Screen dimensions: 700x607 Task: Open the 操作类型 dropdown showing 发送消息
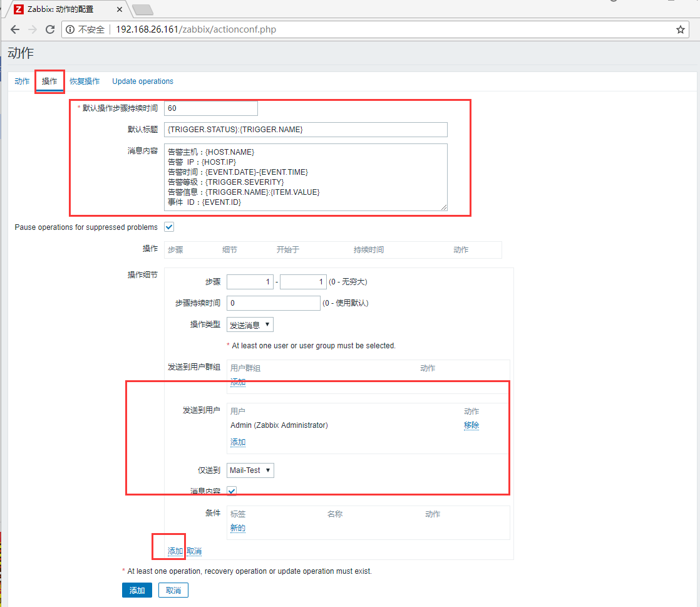(250, 324)
